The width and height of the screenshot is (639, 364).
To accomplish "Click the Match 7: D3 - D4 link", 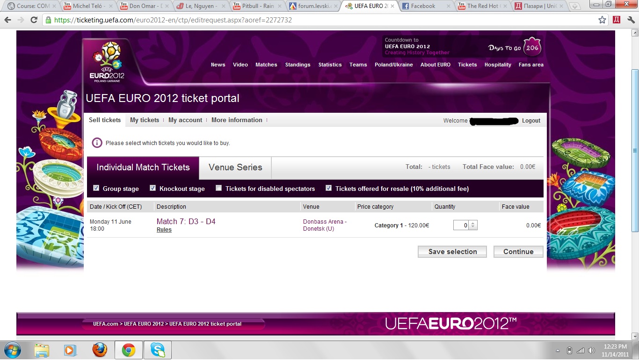I will coord(186,221).
